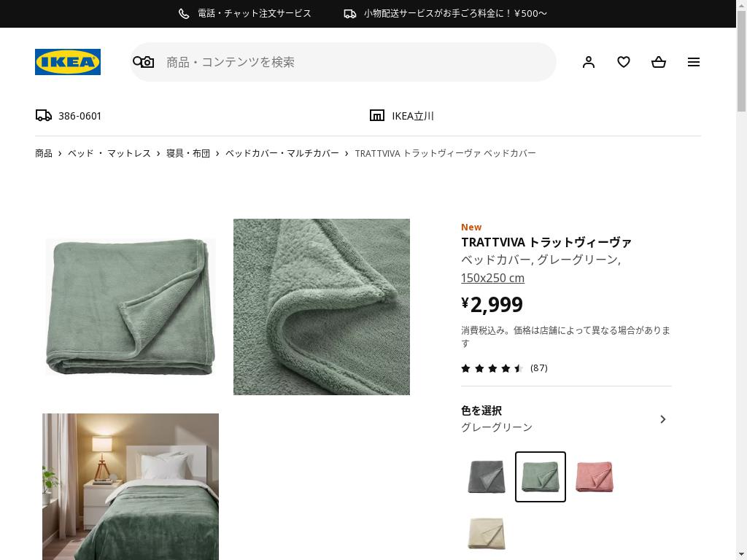The image size is (747, 560).
Task: Open the shopping basket icon
Action: tap(659, 62)
